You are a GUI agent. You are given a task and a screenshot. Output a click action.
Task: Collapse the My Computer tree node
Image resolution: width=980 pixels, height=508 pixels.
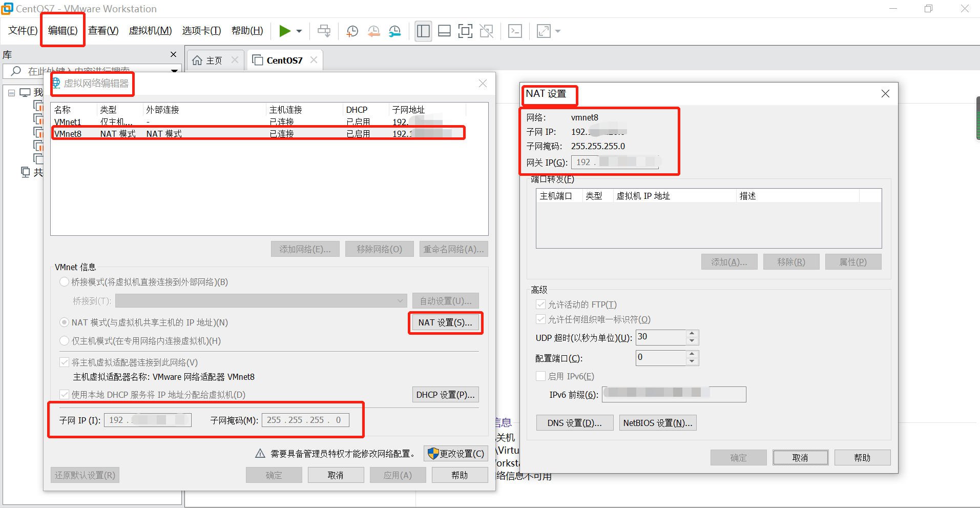[11, 93]
